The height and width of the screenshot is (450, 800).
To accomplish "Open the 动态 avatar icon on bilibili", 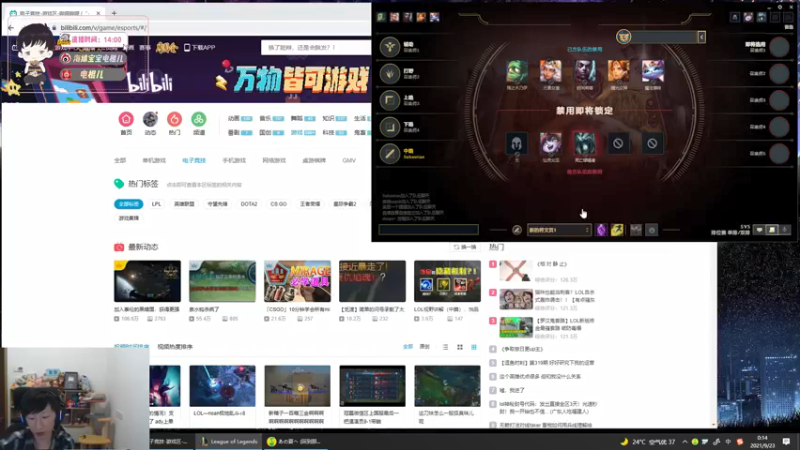I will 150,119.
